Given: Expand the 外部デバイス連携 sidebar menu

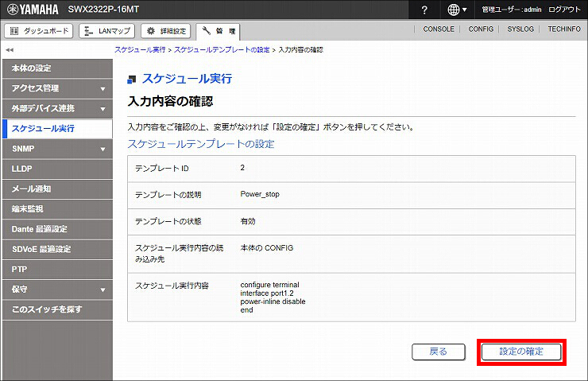Looking at the screenshot, I should (x=57, y=108).
